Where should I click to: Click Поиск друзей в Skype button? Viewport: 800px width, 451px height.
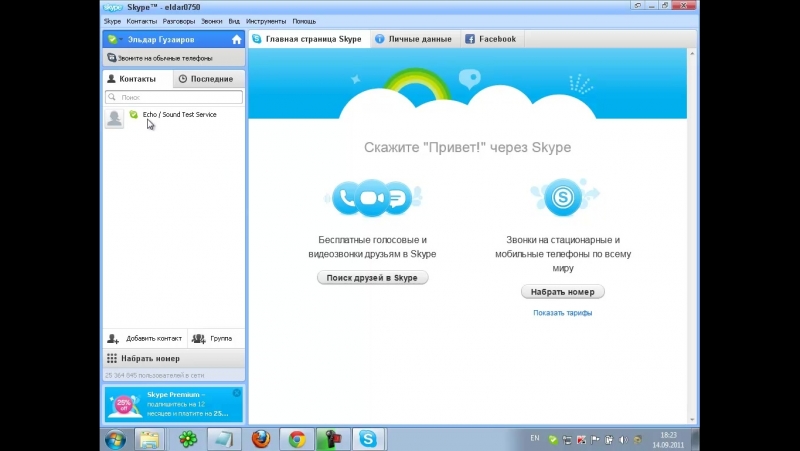(x=372, y=278)
